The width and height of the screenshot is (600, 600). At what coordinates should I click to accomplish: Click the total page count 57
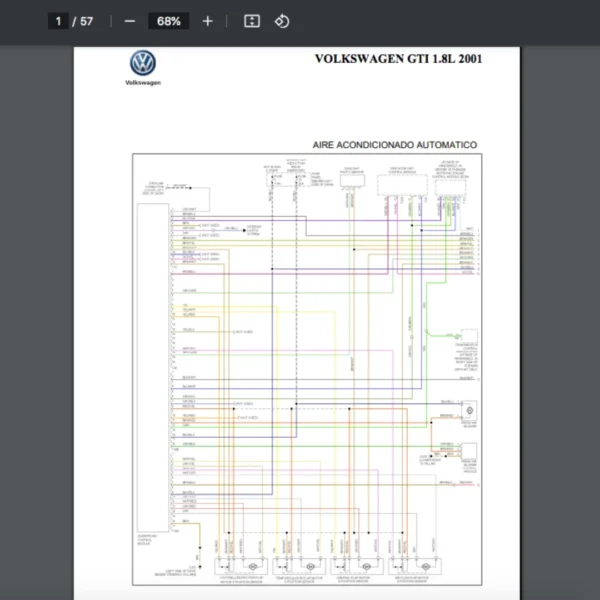click(87, 21)
